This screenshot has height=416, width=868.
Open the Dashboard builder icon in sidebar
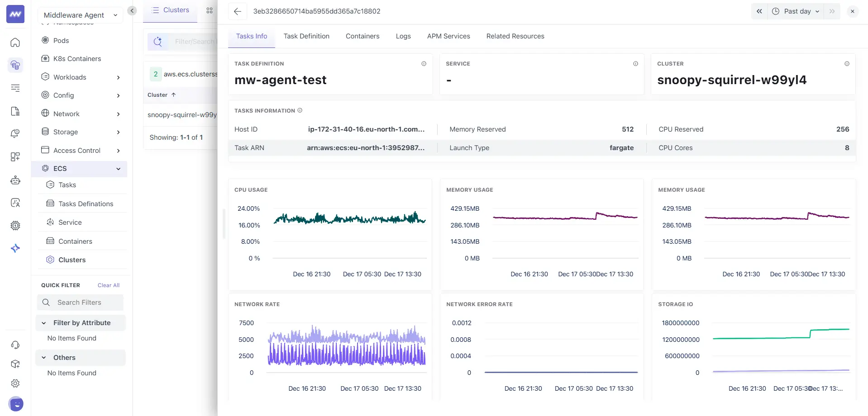[x=15, y=157]
